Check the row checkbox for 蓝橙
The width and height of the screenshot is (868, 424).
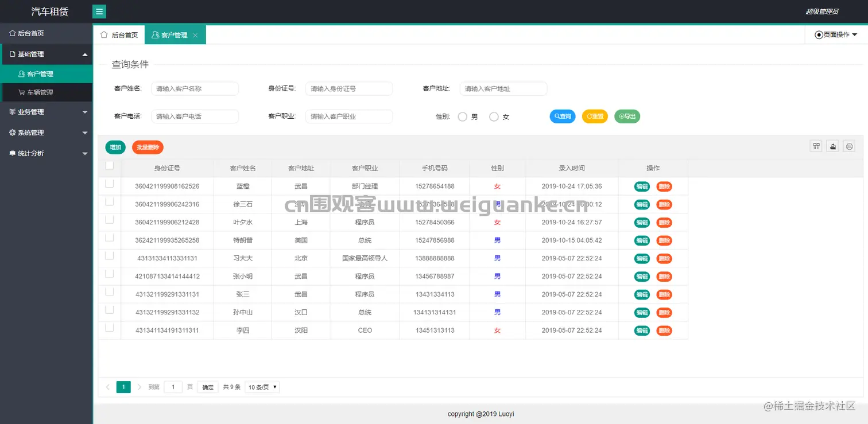pyautogui.click(x=109, y=184)
